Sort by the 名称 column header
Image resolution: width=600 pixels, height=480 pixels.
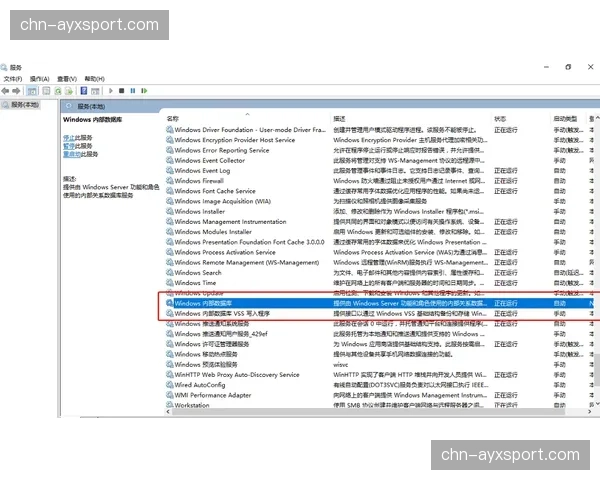click(173, 119)
